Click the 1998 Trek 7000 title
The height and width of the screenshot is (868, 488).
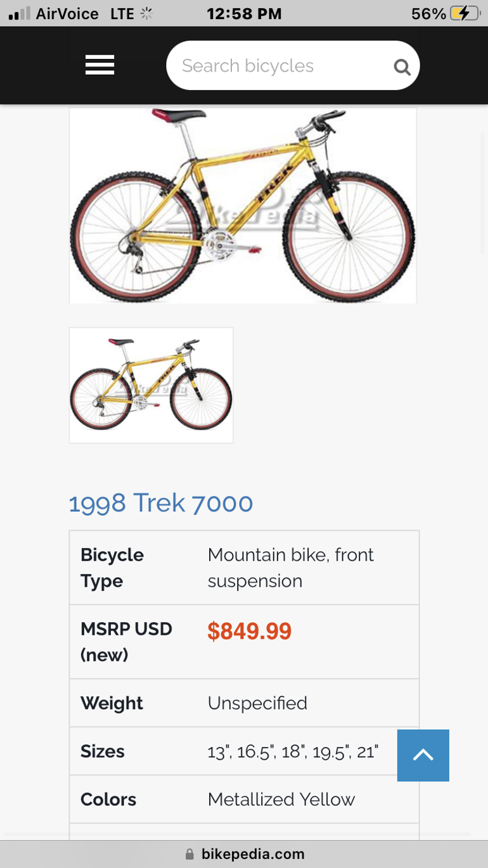161,503
